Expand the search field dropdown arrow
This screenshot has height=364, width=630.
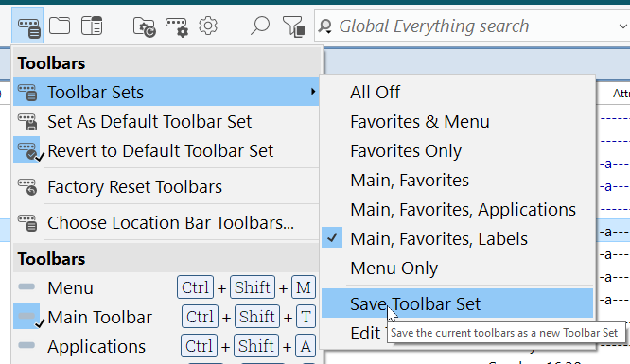click(x=622, y=26)
